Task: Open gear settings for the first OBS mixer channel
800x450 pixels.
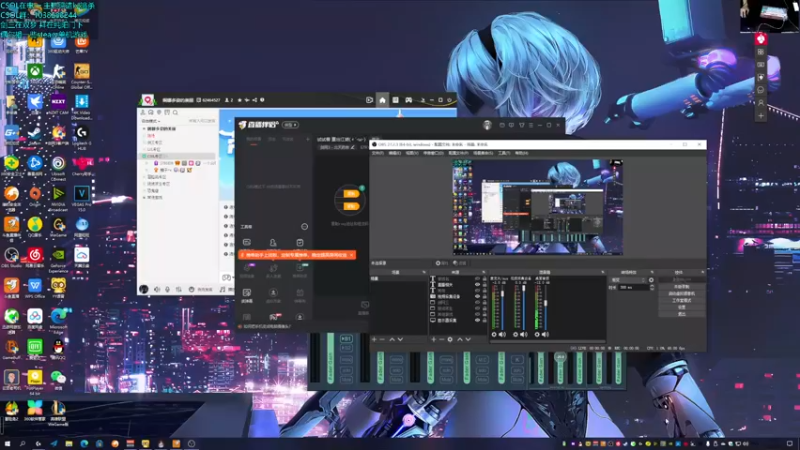Action: click(x=494, y=335)
